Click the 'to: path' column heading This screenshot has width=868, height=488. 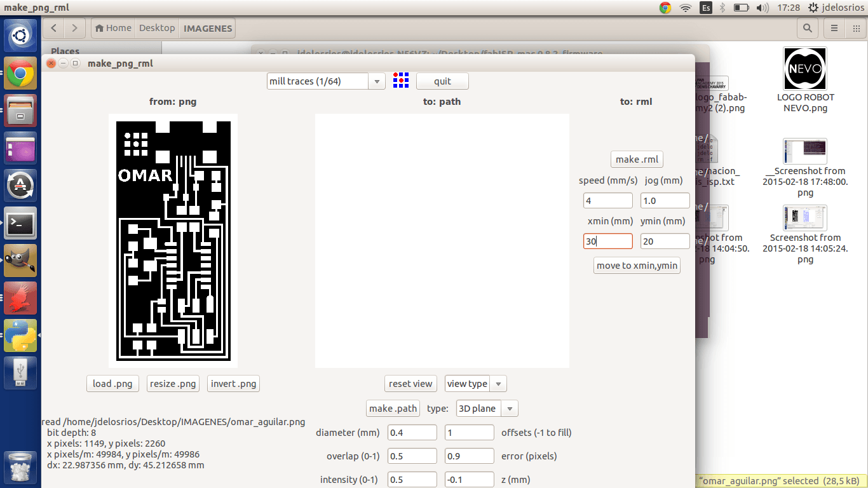tap(442, 102)
